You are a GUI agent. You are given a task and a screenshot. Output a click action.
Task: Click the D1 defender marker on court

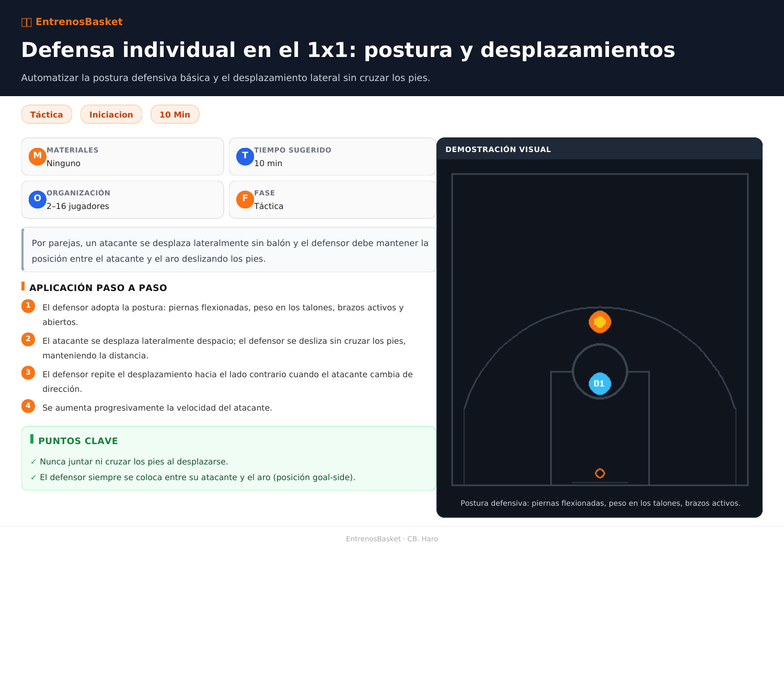(x=600, y=384)
